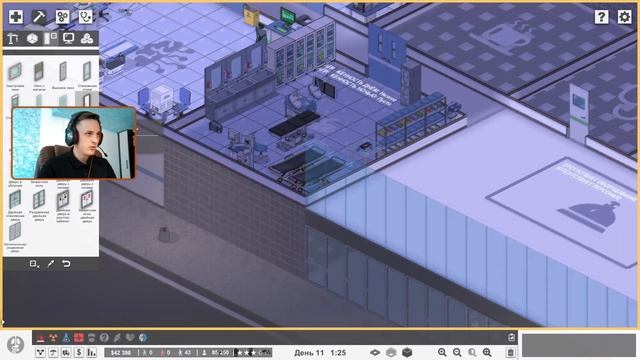Click the gray minimap panel
The image size is (640, 360).
point(579,345)
